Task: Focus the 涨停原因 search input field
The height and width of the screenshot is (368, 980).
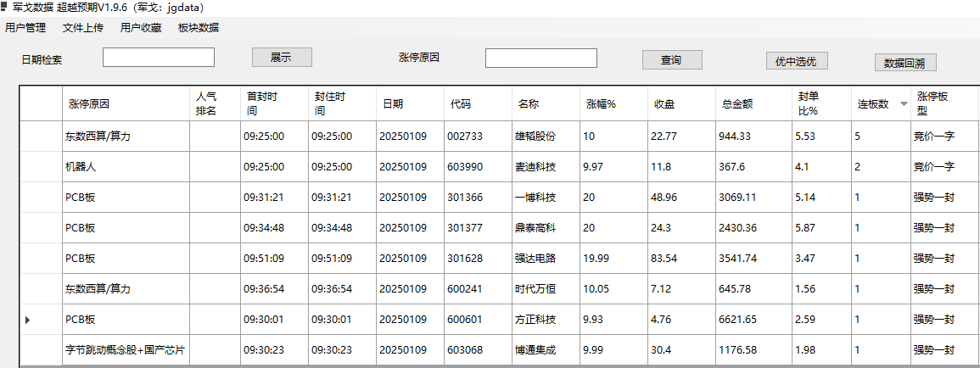Action: (x=541, y=59)
